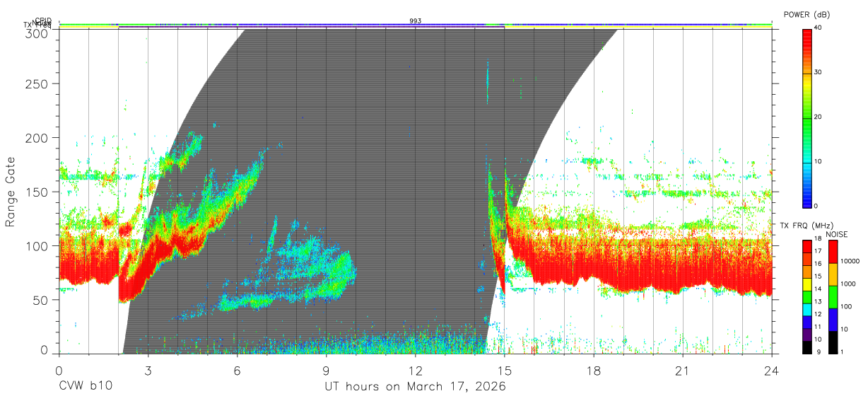Click the 1000 label in NOISE legend
Screen dimensions: 868x401
848,284
